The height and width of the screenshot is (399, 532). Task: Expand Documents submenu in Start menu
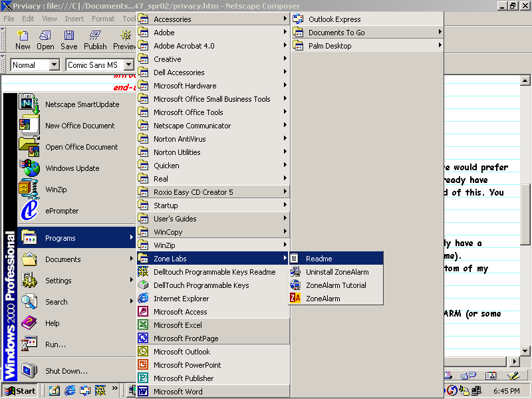76,259
